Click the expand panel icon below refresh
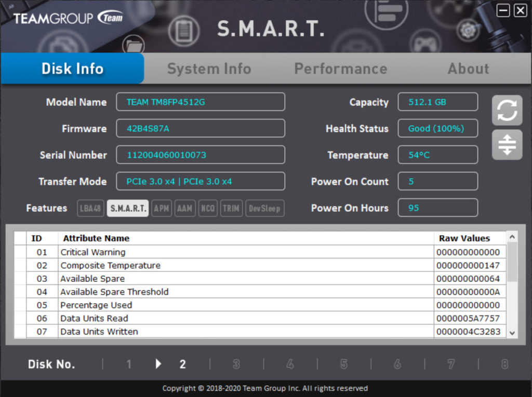The height and width of the screenshot is (397, 532). (507, 144)
